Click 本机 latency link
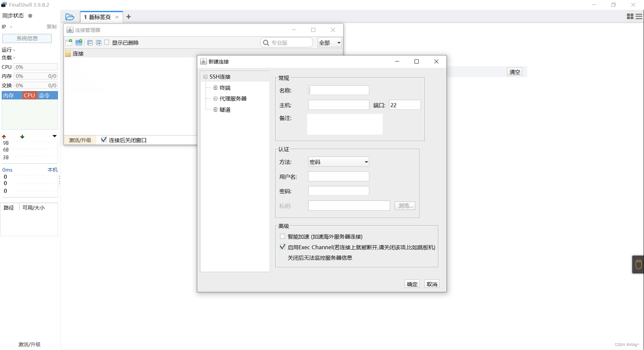 click(53, 170)
